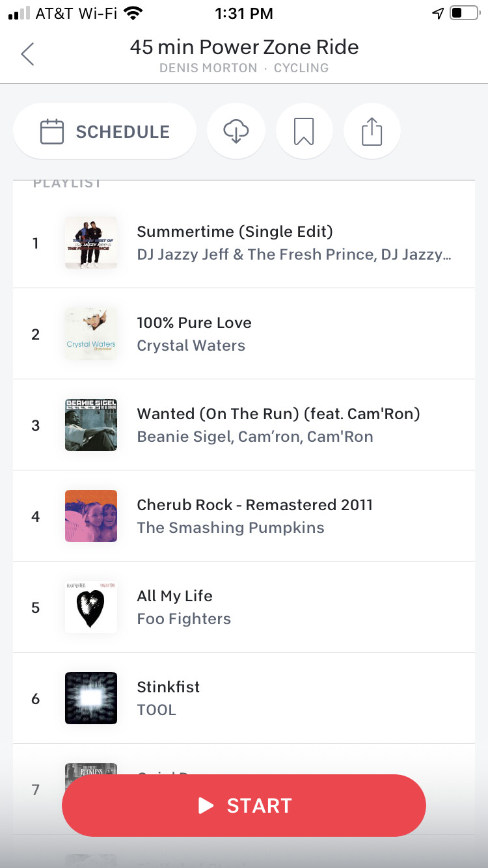The height and width of the screenshot is (868, 488).
Task: Select Smashing Pumpkins album artwork
Action: pyautogui.click(x=91, y=516)
